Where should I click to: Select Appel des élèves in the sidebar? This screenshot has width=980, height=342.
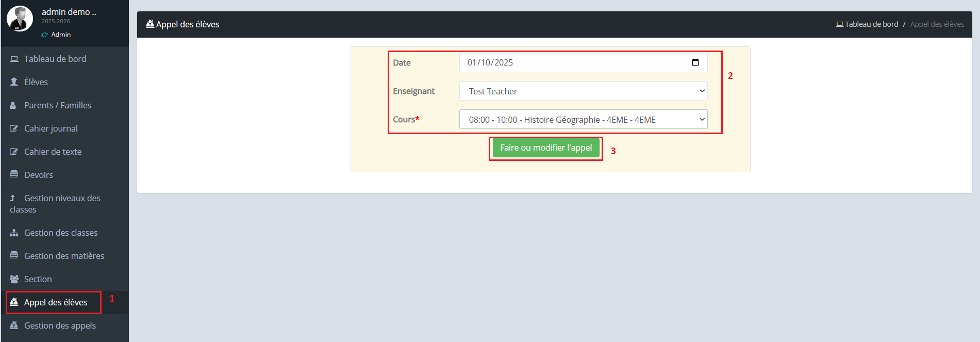click(x=56, y=302)
